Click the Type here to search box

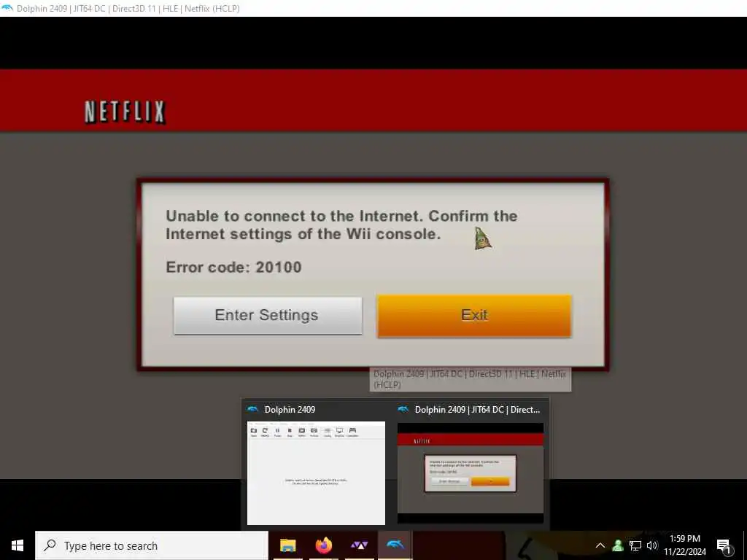click(x=152, y=545)
